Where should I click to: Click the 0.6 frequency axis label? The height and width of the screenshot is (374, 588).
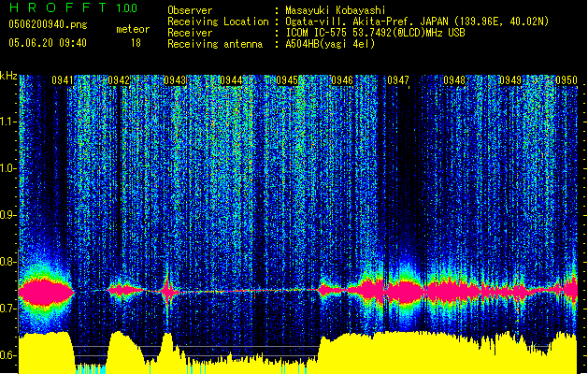click(8, 355)
